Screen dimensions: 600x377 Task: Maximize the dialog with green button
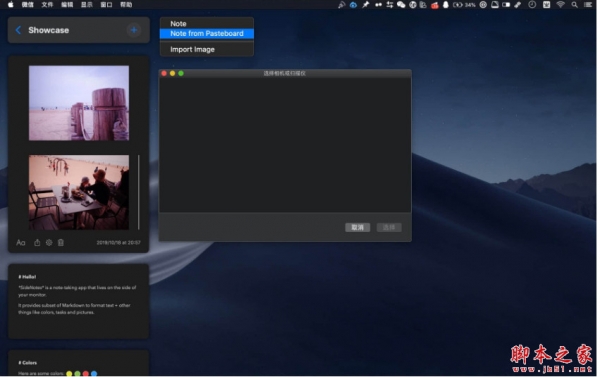click(181, 73)
